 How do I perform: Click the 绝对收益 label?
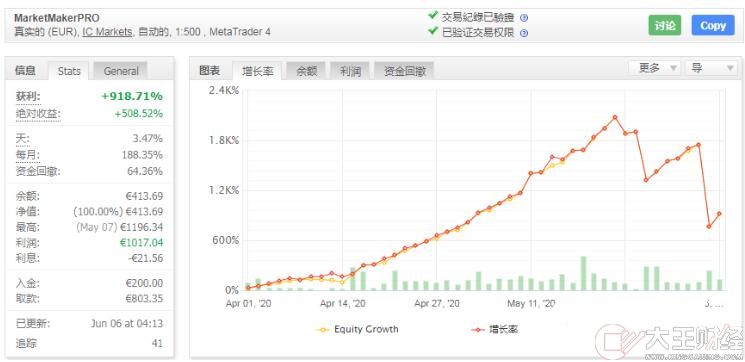coord(38,114)
